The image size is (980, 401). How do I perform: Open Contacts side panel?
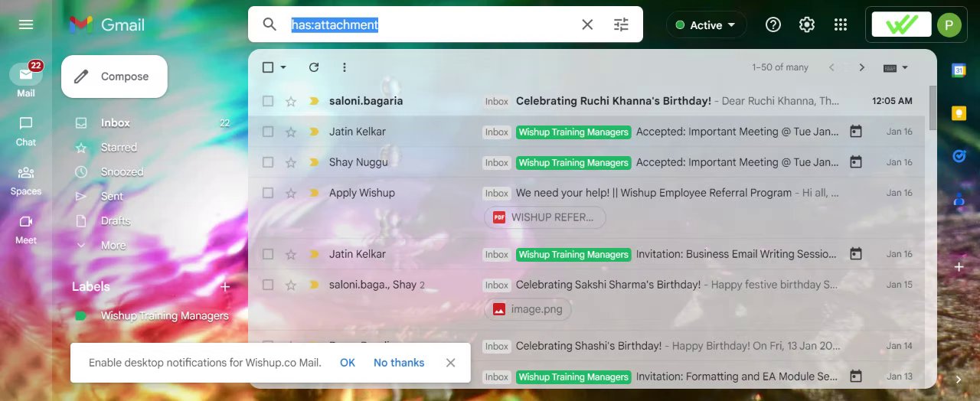point(959,199)
